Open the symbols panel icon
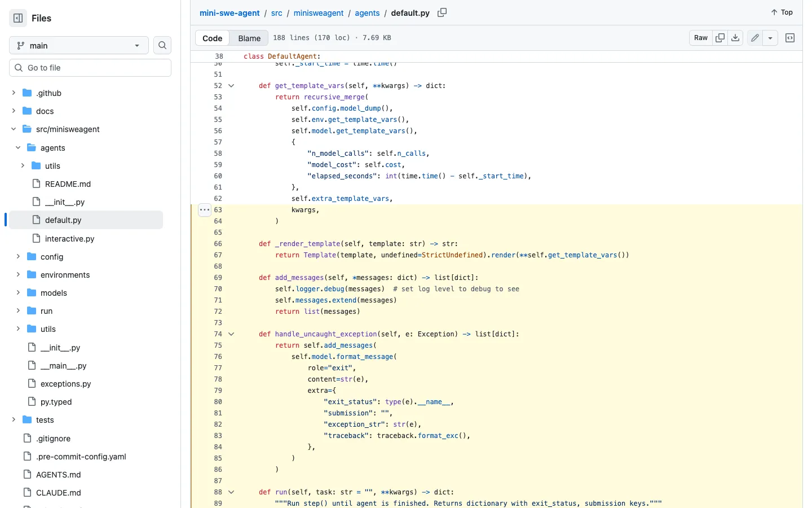Screen dimensions: 812x508 tap(790, 38)
